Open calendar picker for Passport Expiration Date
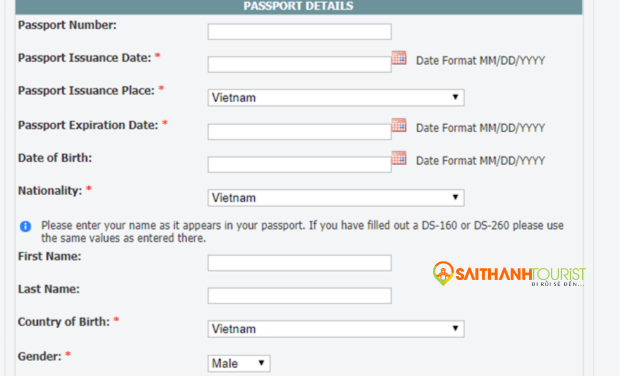Screen dimensions: 624x376 (x=399, y=125)
